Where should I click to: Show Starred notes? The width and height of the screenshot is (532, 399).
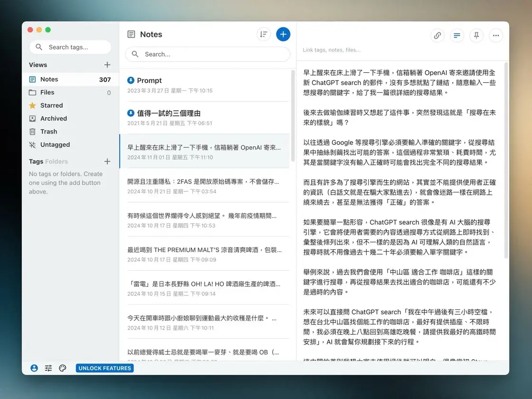[x=71, y=105]
